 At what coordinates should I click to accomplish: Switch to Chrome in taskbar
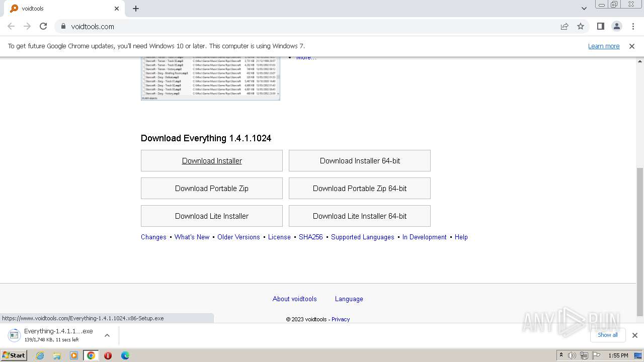(91, 355)
